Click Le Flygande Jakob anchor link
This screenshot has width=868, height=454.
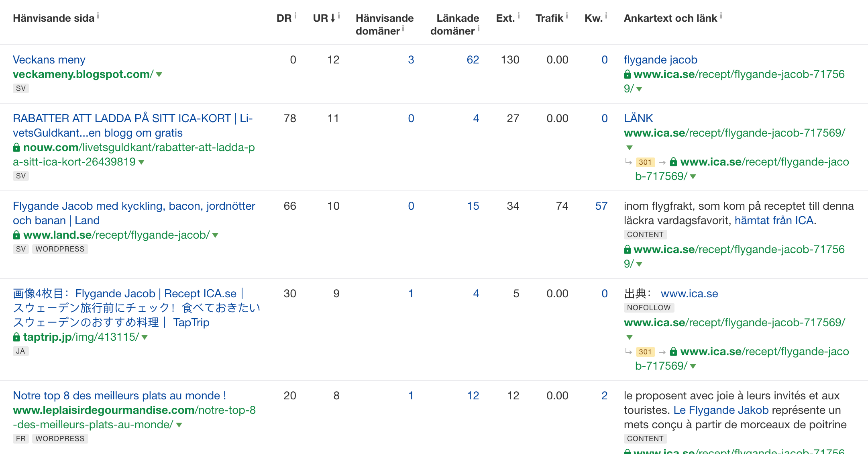point(721,410)
